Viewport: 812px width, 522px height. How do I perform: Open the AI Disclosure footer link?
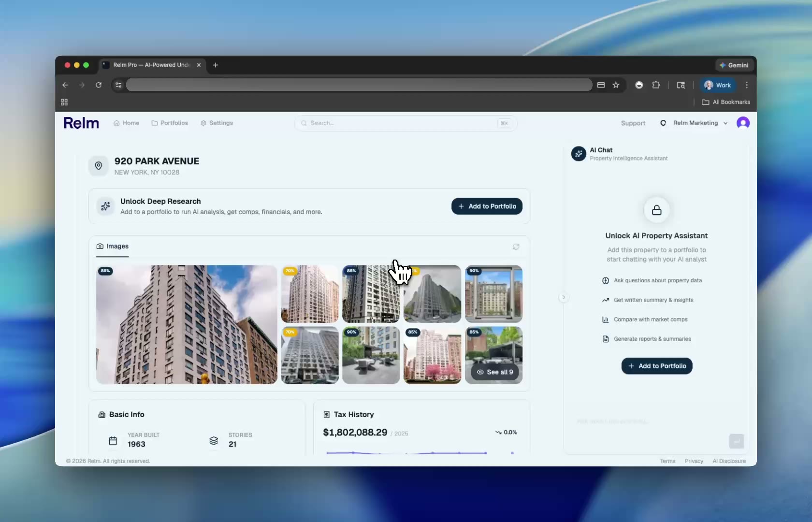point(729,461)
